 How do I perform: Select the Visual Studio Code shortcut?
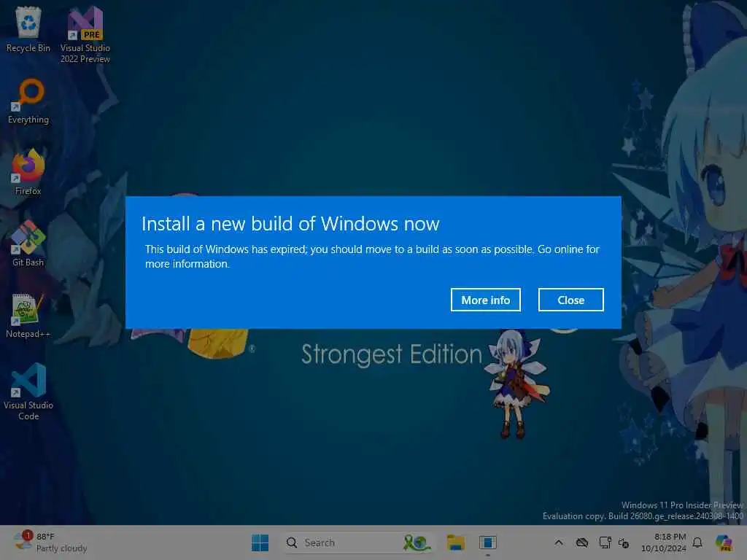pyautogui.click(x=28, y=392)
